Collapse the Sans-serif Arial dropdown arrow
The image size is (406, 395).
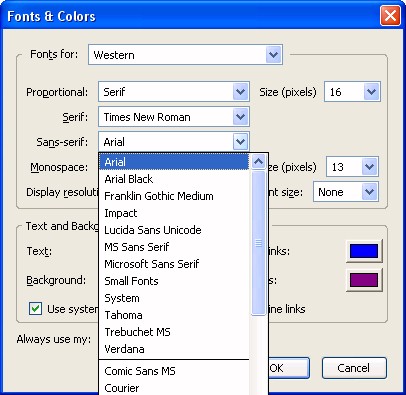240,142
